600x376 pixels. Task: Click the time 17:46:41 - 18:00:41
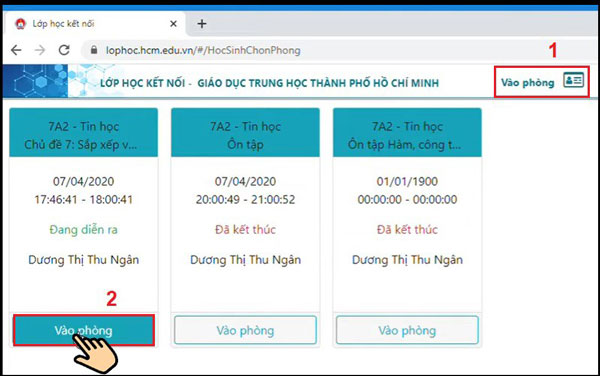(83, 199)
